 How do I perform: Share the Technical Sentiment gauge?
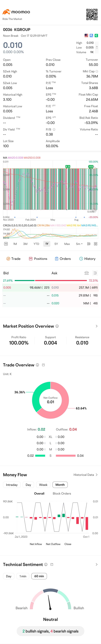click(52, 564)
